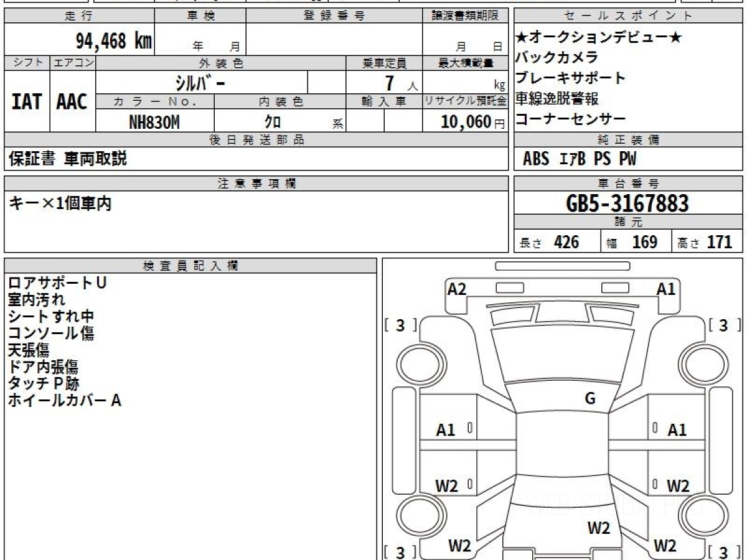This screenshot has width=747, height=560.
Task: Select the ホイールカバー A inspector note
Action: click(x=64, y=401)
